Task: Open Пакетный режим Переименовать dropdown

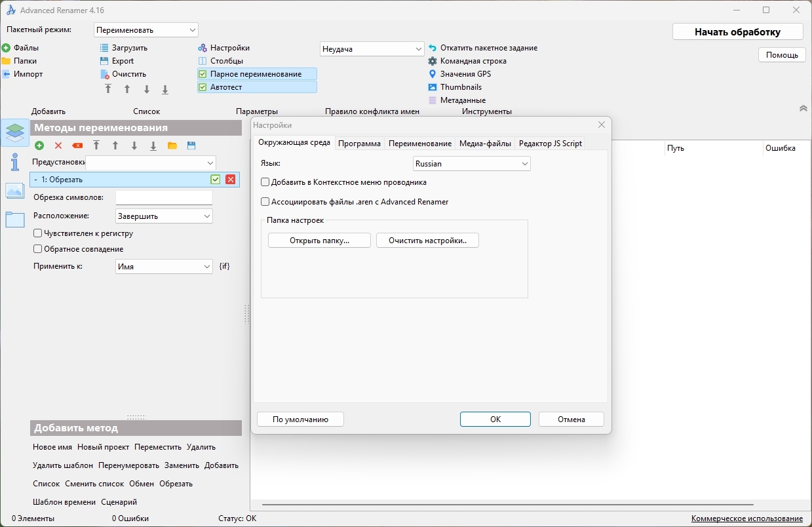Action: tap(146, 30)
